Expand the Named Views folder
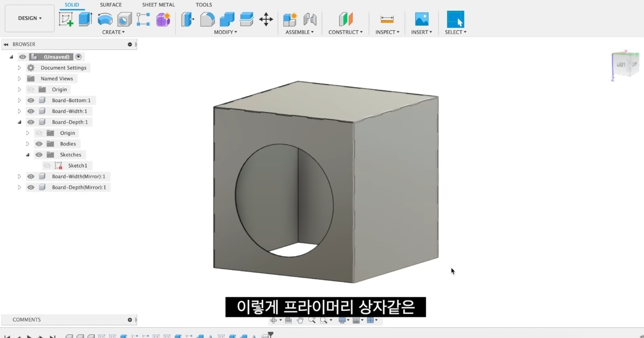This screenshot has height=338, width=644. [19, 79]
